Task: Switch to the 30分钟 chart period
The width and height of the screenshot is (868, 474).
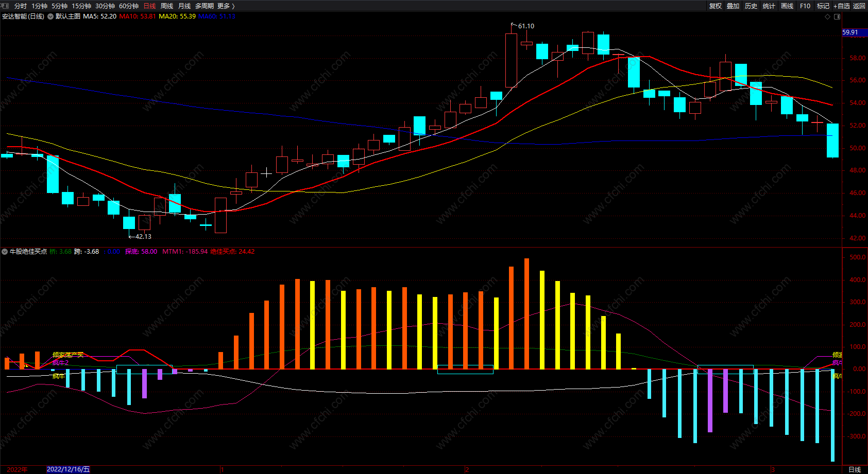Action: 105,6
